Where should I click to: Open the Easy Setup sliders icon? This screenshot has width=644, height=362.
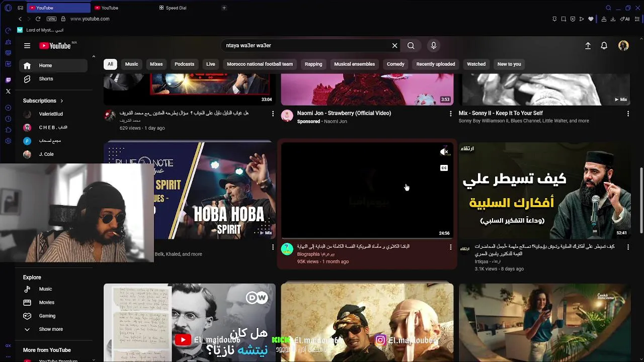click(x=637, y=19)
